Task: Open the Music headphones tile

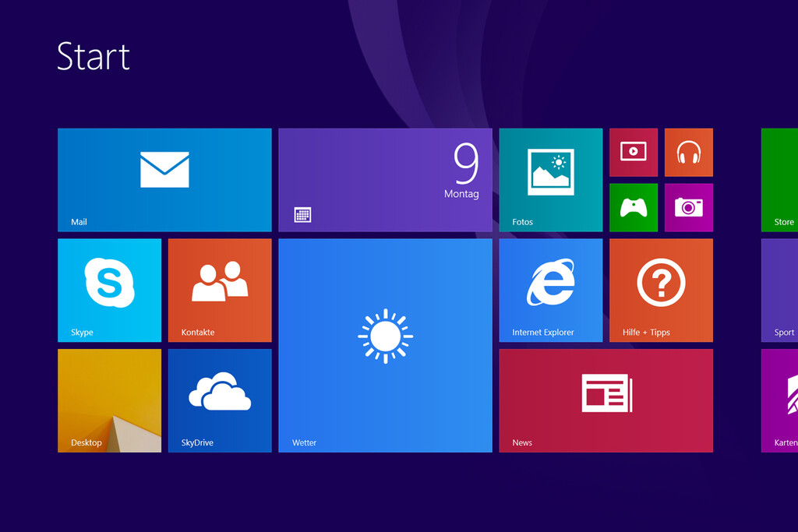Action: [688, 152]
